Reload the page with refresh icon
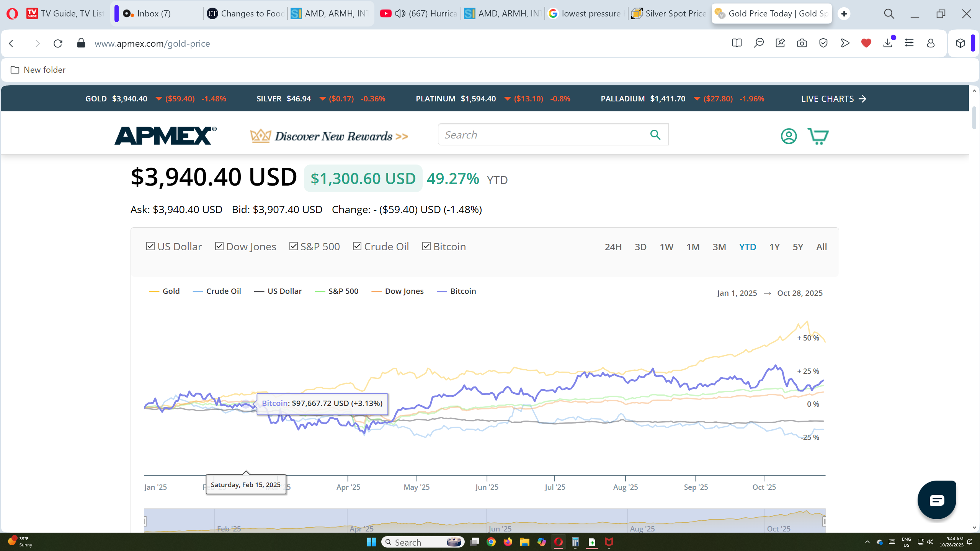The height and width of the screenshot is (551, 980). [x=58, y=43]
